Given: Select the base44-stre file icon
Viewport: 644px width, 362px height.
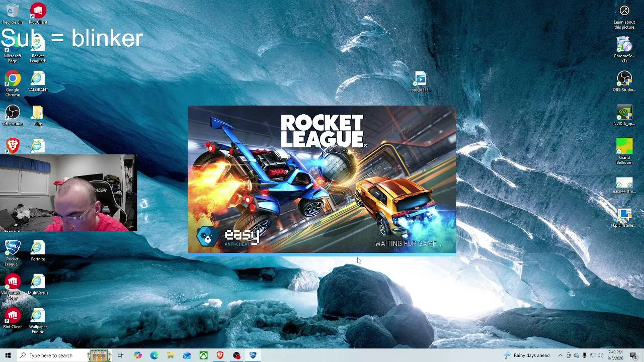Looking at the screenshot, I should 624,185.
